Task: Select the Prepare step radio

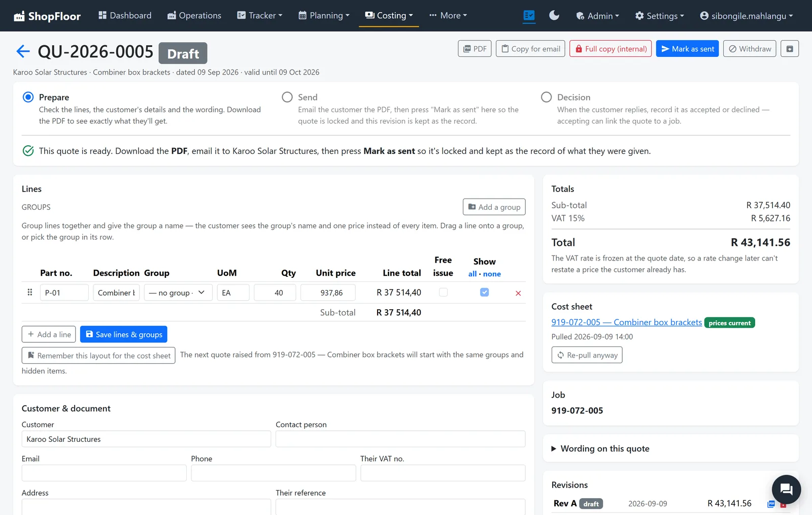Action: [x=28, y=97]
